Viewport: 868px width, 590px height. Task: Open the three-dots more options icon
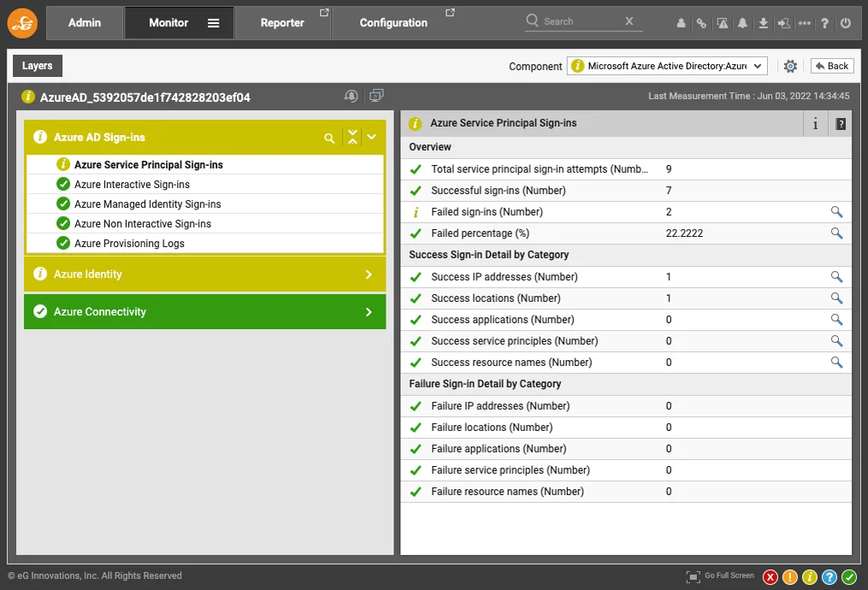pyautogui.click(x=805, y=23)
